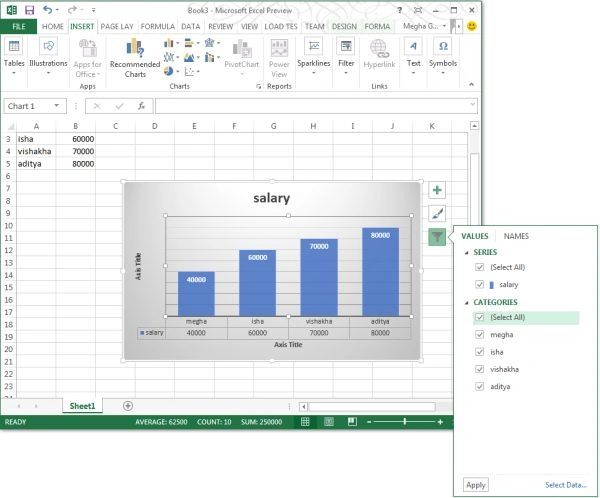Click the Power View icon
The width and height of the screenshot is (600, 498).
coord(279,58)
